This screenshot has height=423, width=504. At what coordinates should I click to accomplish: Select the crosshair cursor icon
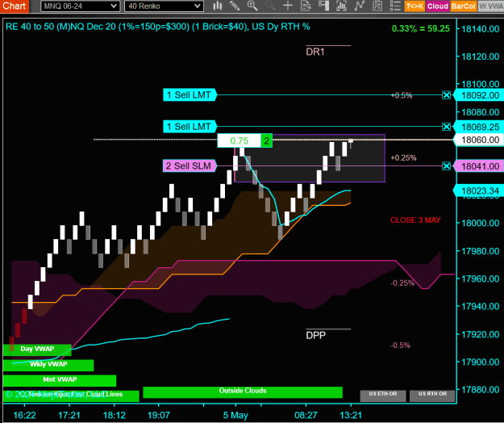point(288,6)
